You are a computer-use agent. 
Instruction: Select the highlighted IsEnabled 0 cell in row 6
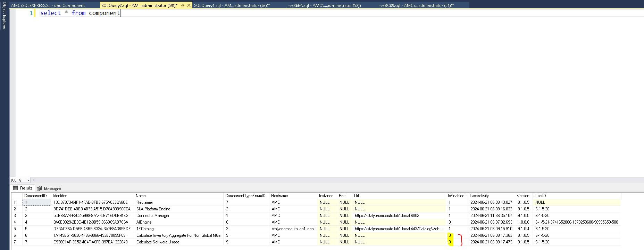click(x=450, y=235)
